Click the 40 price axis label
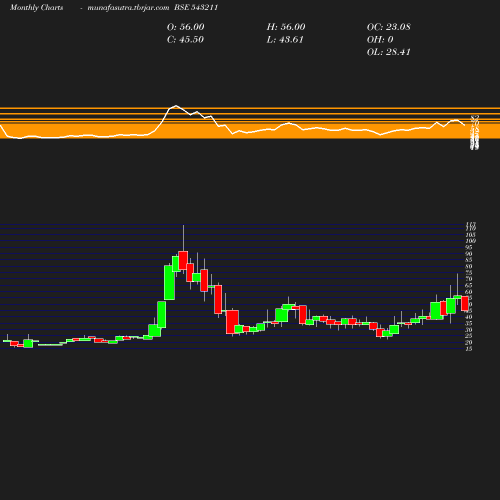This screenshot has height=500, width=500. click(469, 317)
